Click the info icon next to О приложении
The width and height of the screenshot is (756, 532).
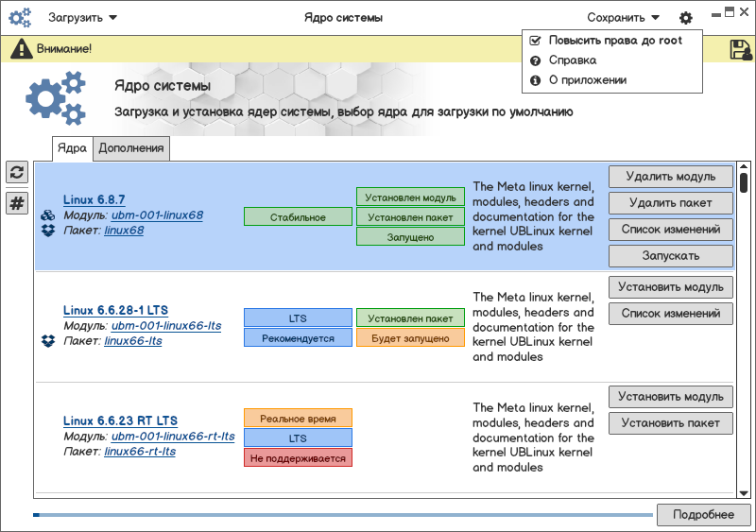pyautogui.click(x=535, y=80)
